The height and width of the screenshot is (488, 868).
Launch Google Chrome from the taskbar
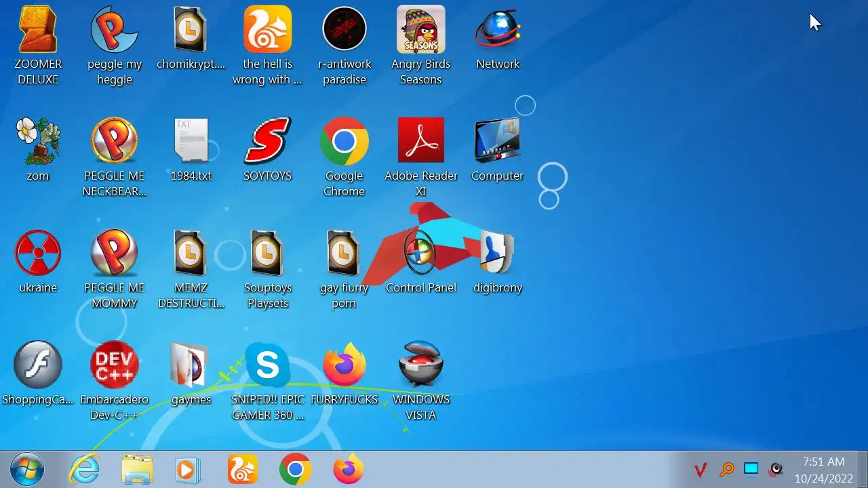point(296,469)
